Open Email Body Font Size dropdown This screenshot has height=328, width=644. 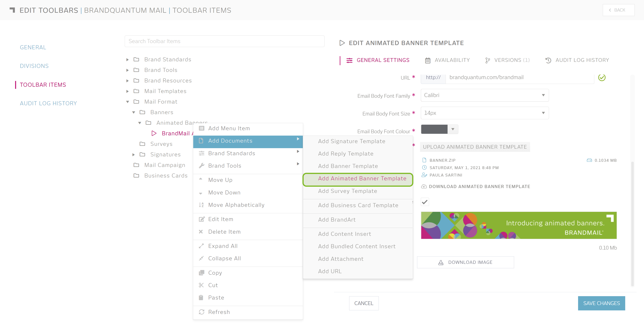pyautogui.click(x=484, y=113)
